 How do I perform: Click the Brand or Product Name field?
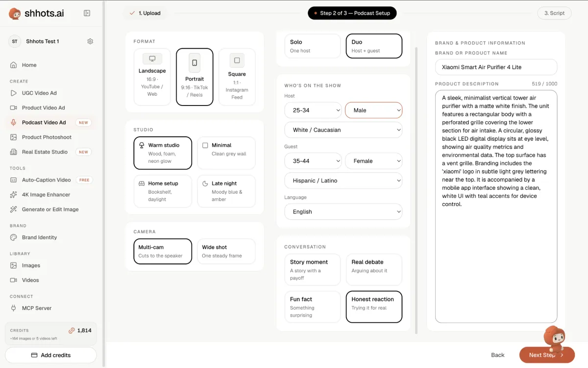click(496, 67)
